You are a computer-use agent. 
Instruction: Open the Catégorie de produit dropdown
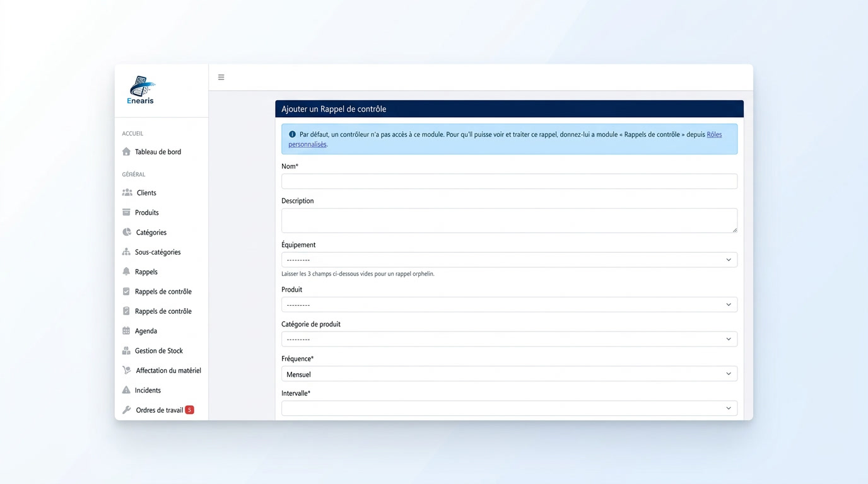509,339
